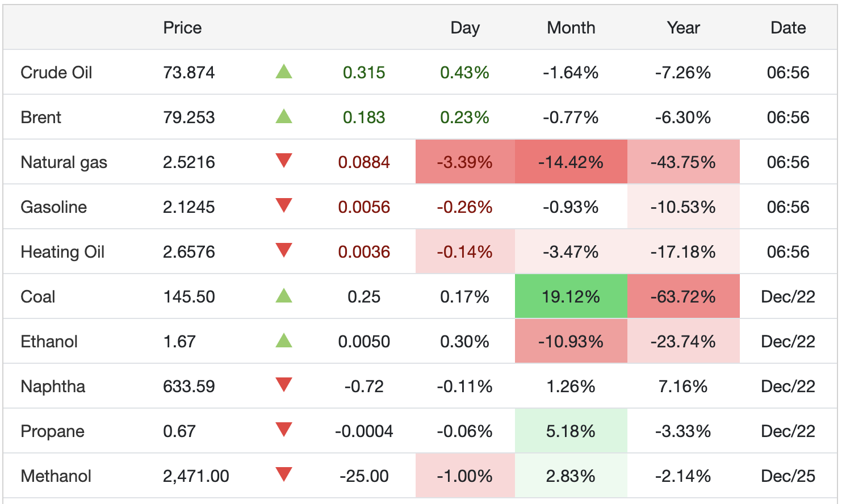Image resolution: width=846 pixels, height=504 pixels.
Task: Click the -17.18% Heating Oil year cell
Action: point(684,251)
